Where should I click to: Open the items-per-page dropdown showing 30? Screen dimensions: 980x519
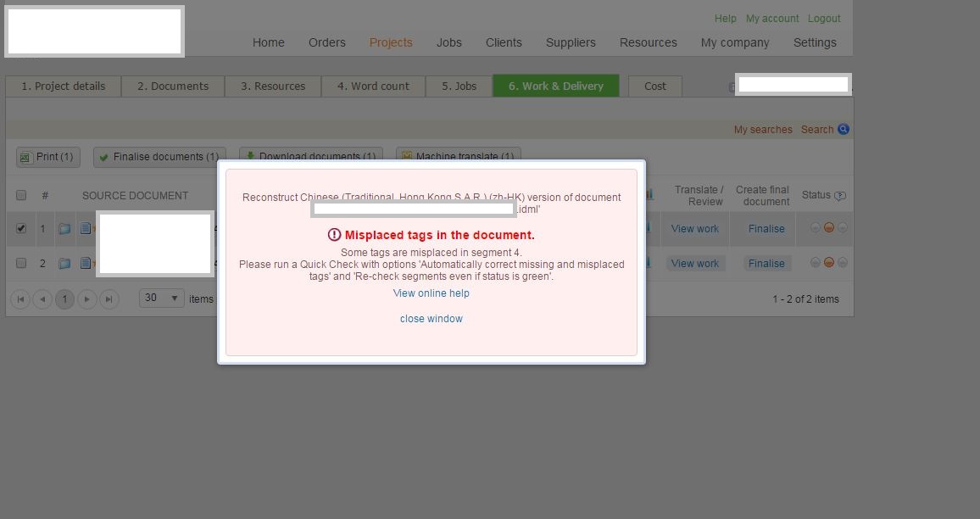coord(161,298)
